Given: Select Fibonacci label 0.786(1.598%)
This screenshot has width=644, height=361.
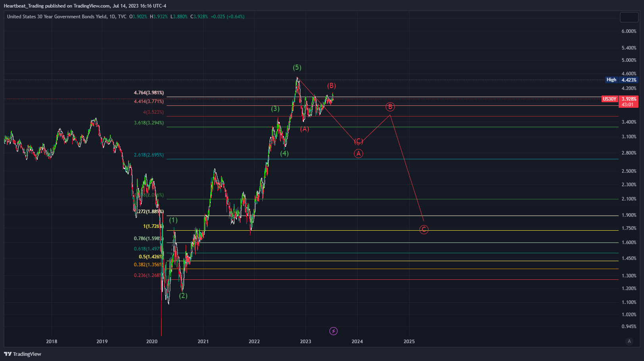Looking at the screenshot, I should click(148, 239).
